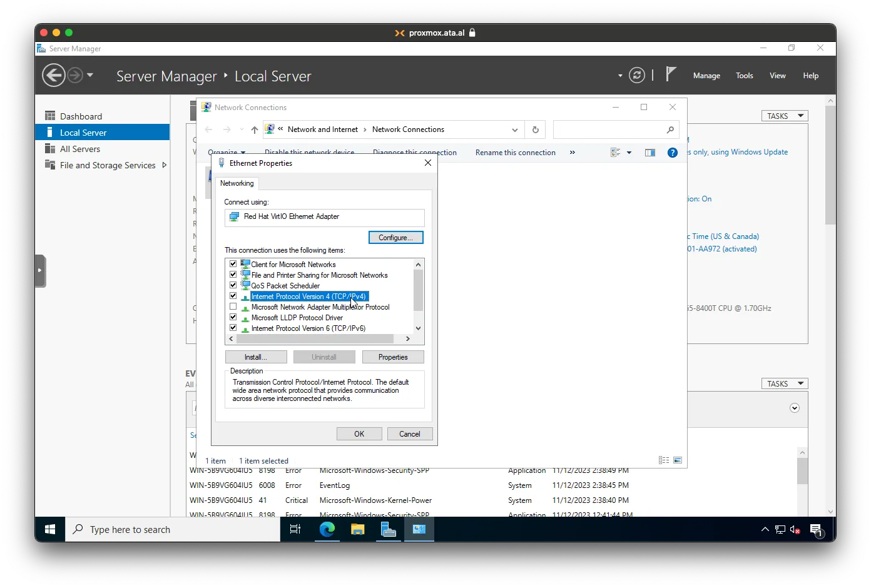Image resolution: width=871 pixels, height=588 pixels.
Task: Open Task View on taskbar
Action: (295, 529)
